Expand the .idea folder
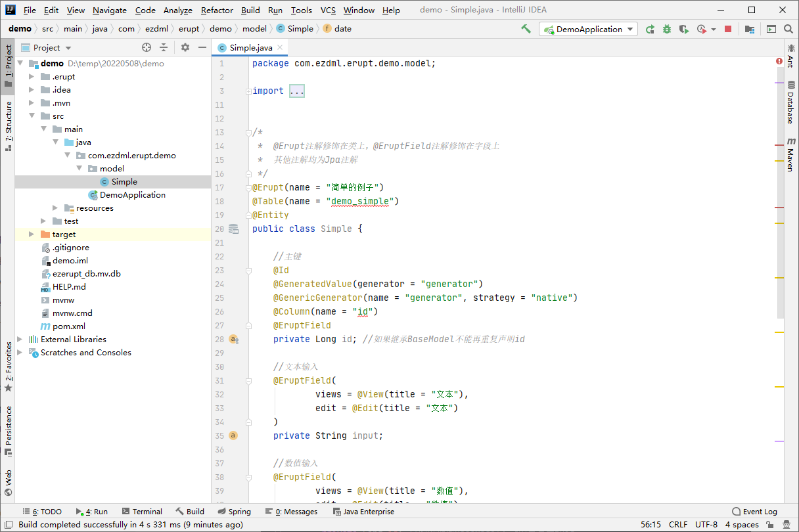 (32, 90)
